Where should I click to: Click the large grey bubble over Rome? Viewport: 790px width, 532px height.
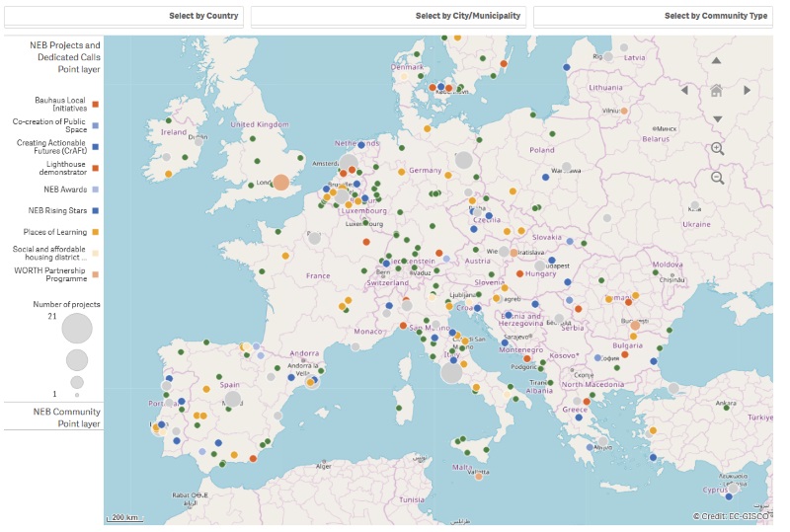[451, 372]
